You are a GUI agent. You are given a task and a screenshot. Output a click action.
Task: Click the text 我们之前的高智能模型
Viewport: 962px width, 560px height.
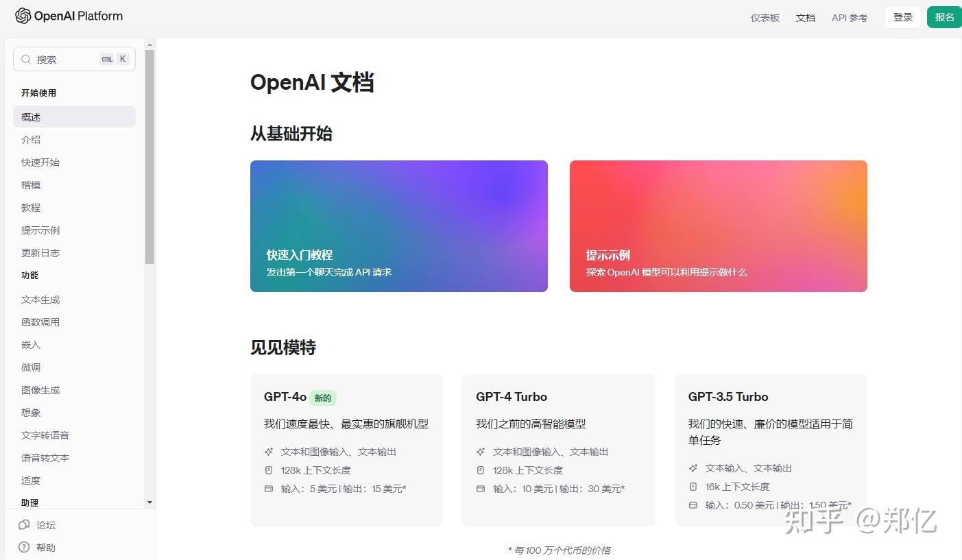click(x=531, y=424)
